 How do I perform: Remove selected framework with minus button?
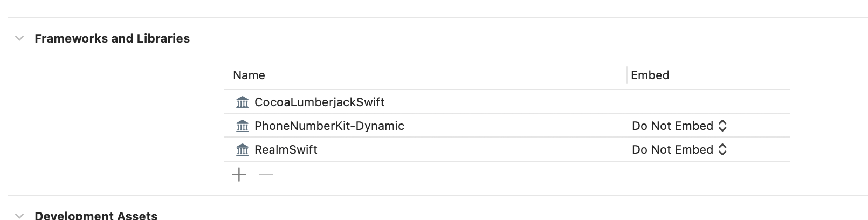(x=266, y=174)
